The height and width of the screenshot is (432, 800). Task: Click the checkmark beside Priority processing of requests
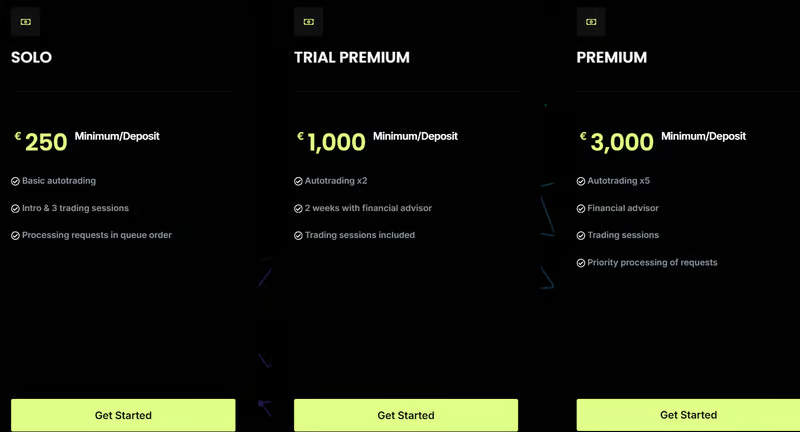point(581,263)
